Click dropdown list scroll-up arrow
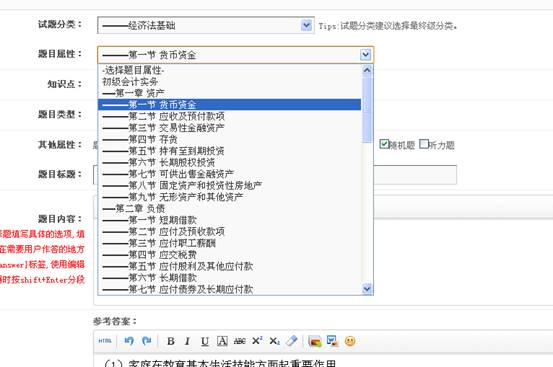This screenshot has height=367, width=553. click(367, 70)
